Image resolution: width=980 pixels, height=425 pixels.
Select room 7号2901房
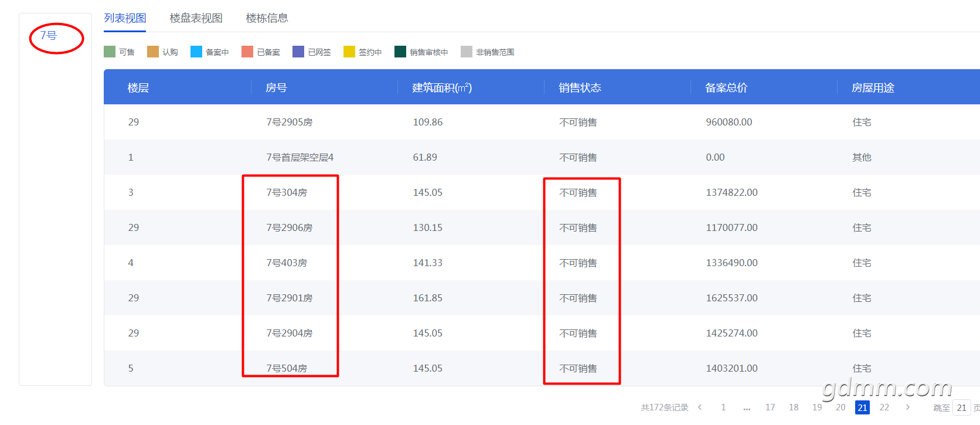coord(290,298)
